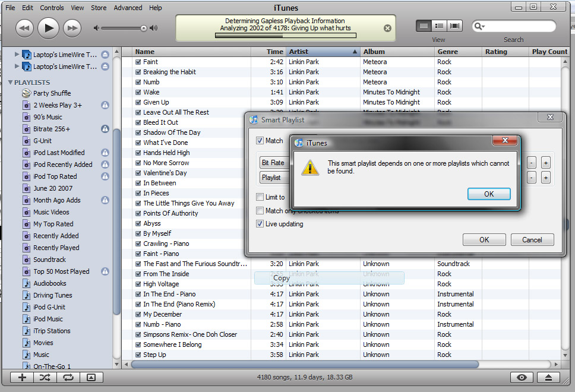The height and width of the screenshot is (392, 575).
Task: Click the warning badge beside iPod Last Modified
Action: click(105, 153)
